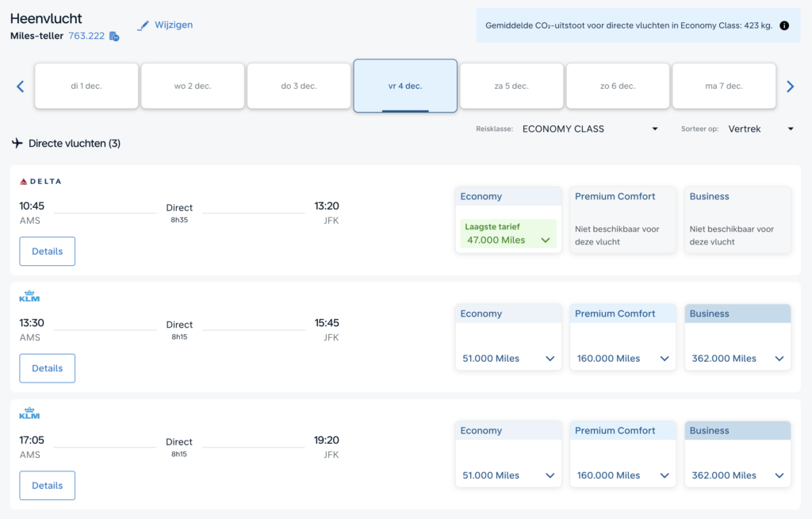Show Details for the 17:05 KLM flight

[x=47, y=486]
